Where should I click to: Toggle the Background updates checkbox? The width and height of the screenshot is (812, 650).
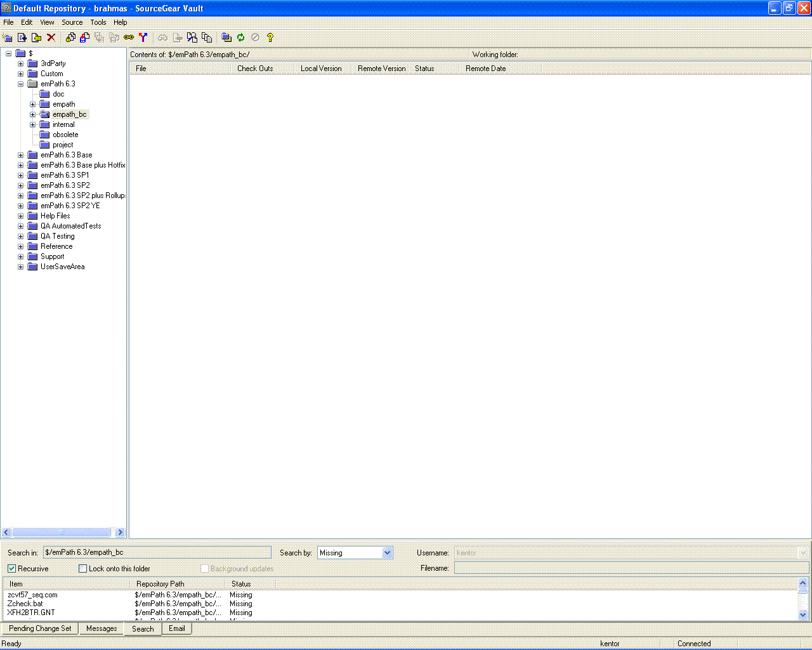204,568
